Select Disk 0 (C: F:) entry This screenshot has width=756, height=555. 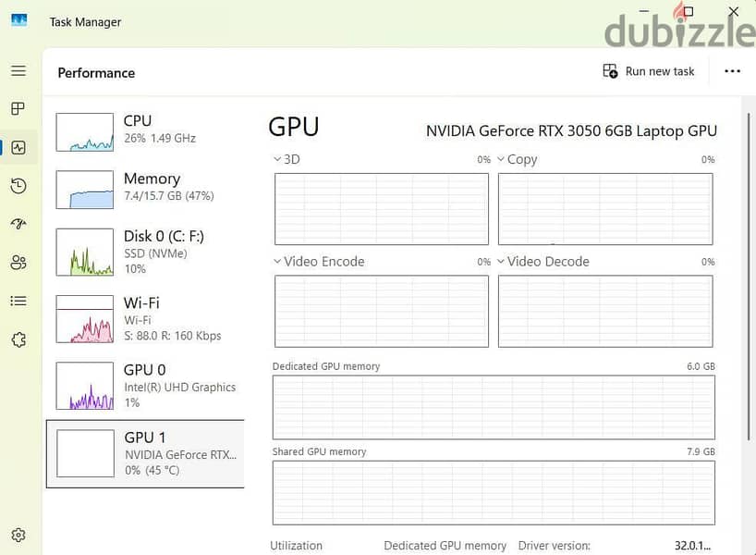145,252
